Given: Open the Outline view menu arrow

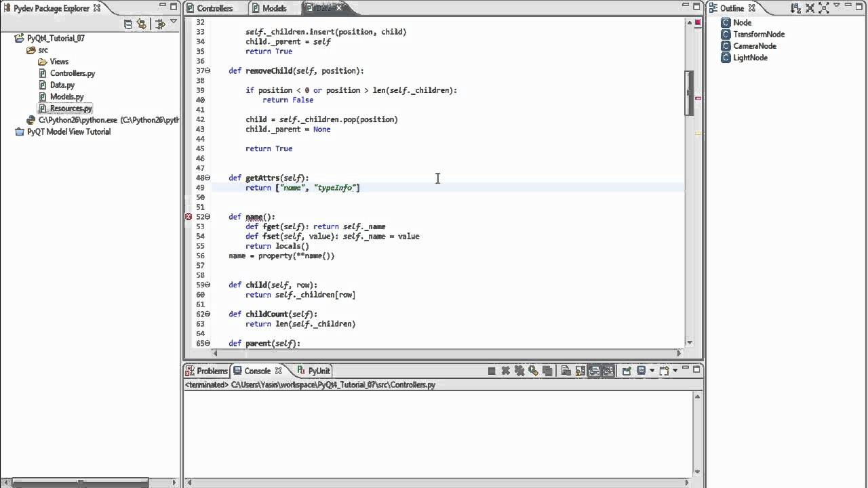Looking at the screenshot, I should point(837,5).
